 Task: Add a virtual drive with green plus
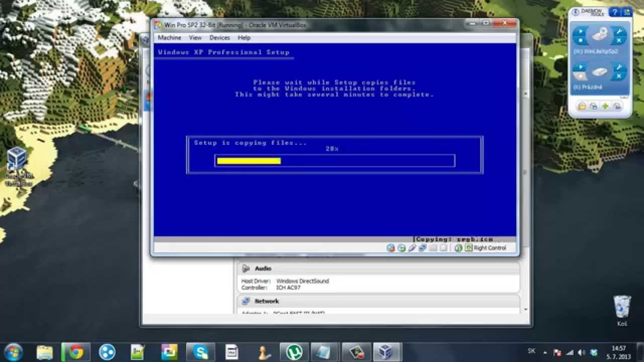(x=605, y=106)
